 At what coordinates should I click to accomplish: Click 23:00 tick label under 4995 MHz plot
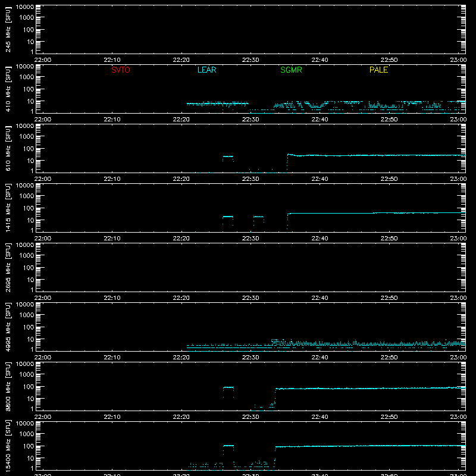pos(458,358)
